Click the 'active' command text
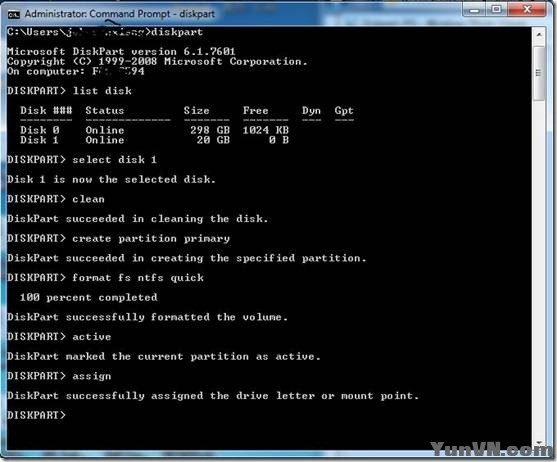This screenshot has height=462, width=557. point(92,337)
